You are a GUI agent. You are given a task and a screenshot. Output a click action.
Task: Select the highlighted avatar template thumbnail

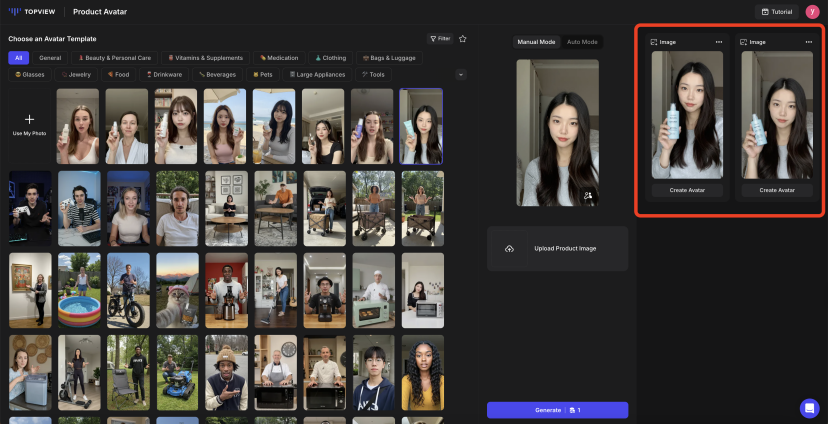[x=421, y=126]
